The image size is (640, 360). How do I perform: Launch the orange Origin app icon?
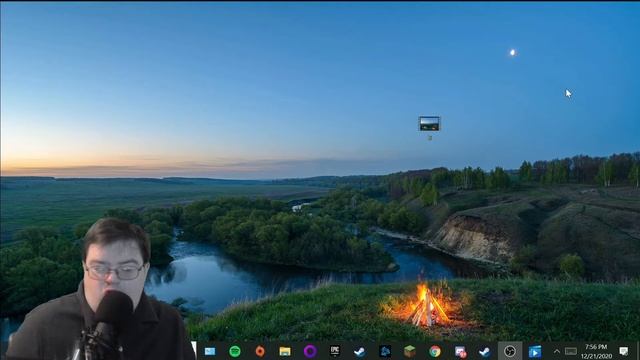pyautogui.click(x=260, y=351)
